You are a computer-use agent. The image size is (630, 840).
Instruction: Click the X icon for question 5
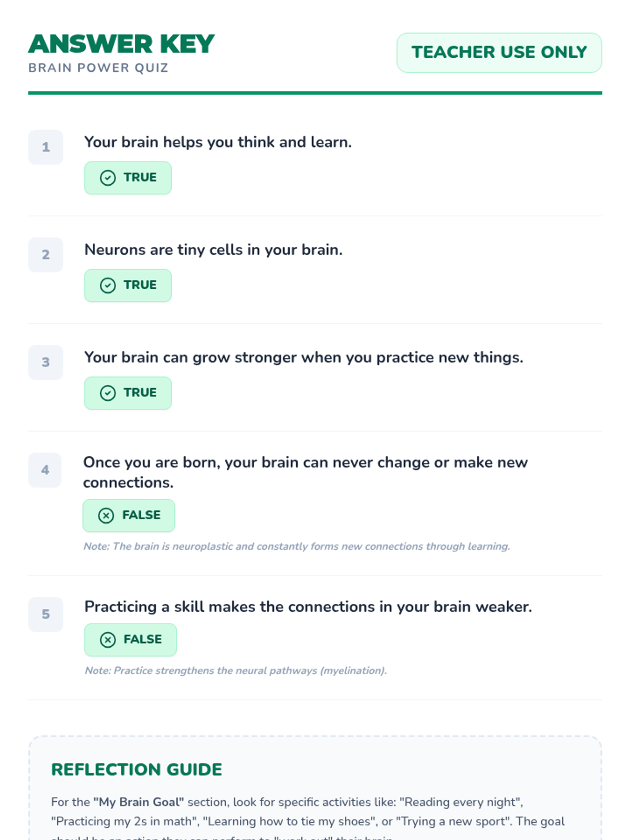tap(108, 640)
